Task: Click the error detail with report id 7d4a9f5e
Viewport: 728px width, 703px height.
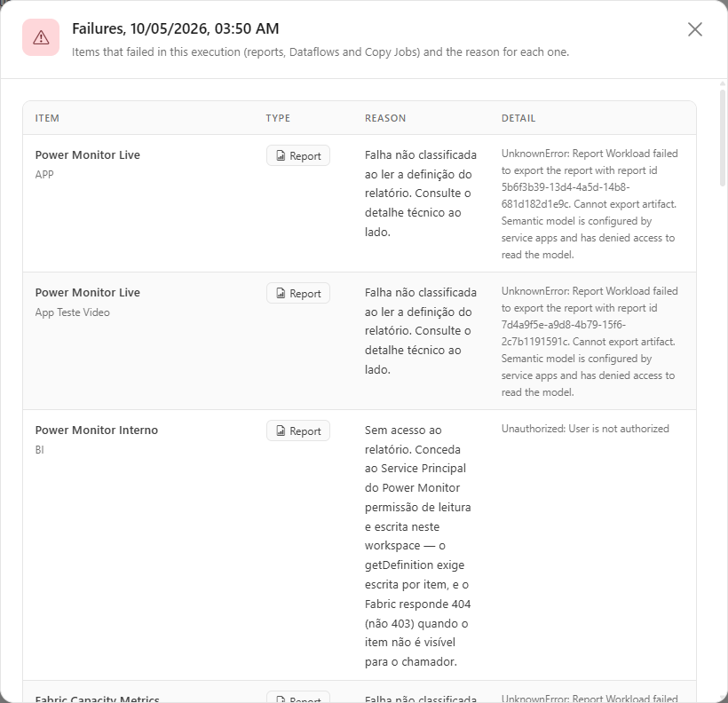Action: [590, 342]
